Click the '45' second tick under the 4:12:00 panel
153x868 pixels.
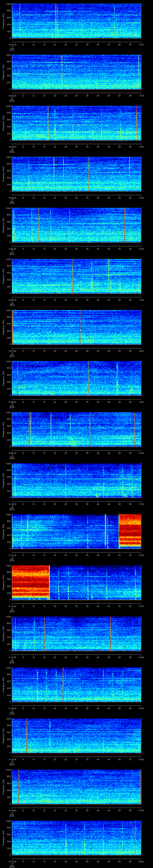click(109, 606)
